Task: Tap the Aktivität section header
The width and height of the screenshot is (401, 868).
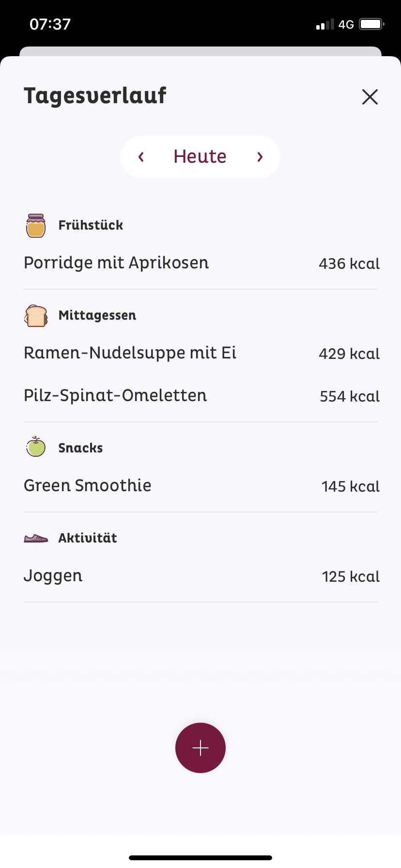Action: [88, 538]
